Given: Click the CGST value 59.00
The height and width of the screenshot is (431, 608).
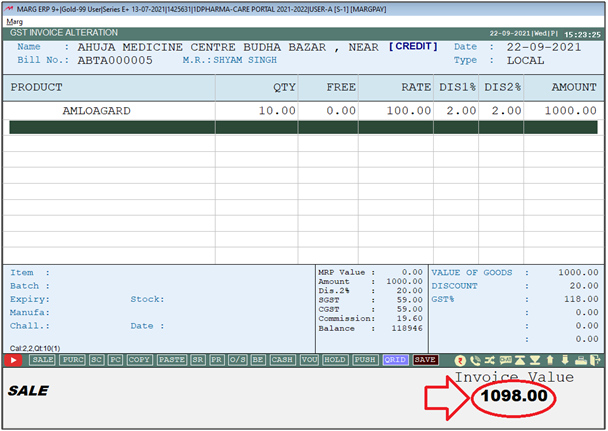Looking at the screenshot, I should [x=410, y=309].
